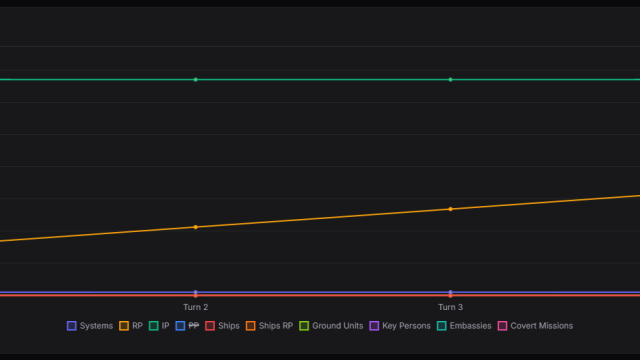Hide the IP series via legend
The height and width of the screenshot is (360, 640).
(159, 326)
